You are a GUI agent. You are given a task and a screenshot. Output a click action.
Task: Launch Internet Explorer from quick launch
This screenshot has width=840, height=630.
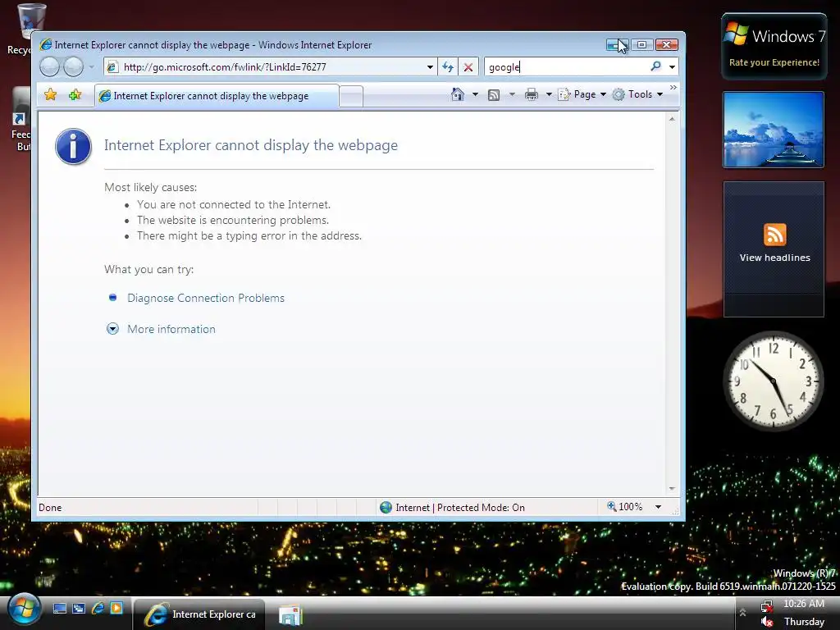pyautogui.click(x=98, y=608)
